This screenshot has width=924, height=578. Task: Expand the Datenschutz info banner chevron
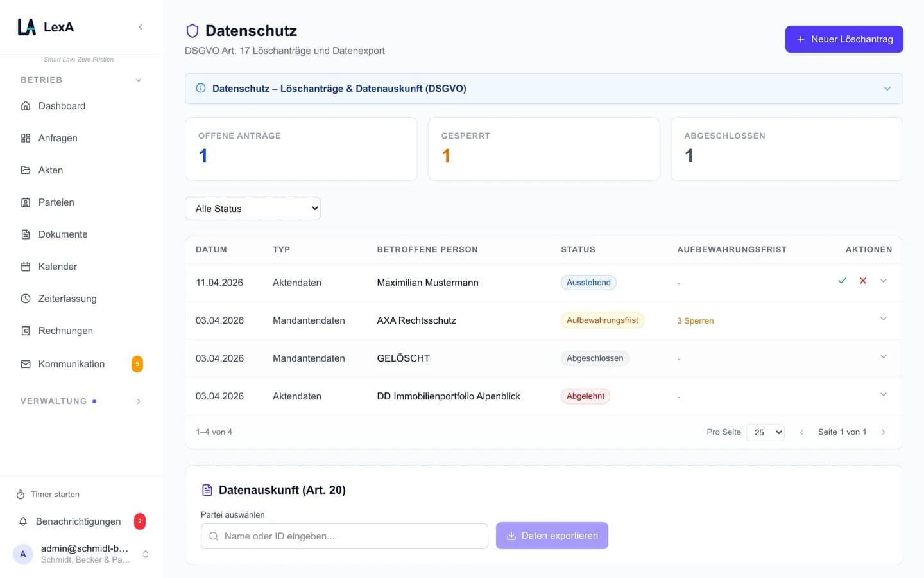[887, 89]
